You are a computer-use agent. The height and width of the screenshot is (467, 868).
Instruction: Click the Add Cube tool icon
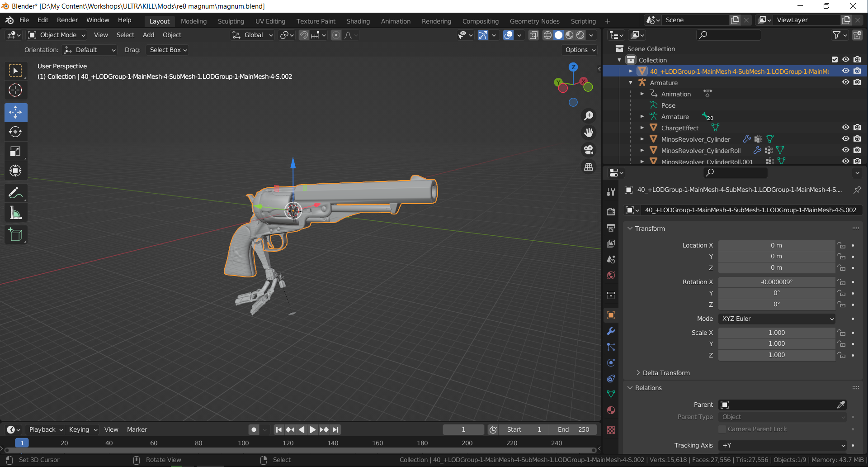[15, 235]
